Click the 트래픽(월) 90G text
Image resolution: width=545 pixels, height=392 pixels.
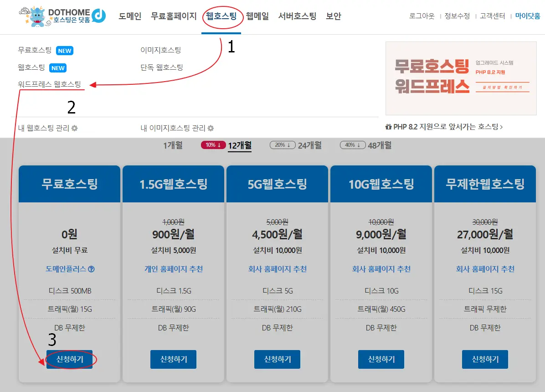[x=174, y=309]
